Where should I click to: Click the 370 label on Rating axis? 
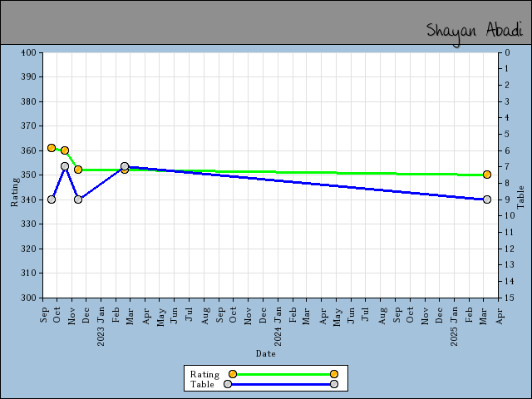(x=28, y=126)
